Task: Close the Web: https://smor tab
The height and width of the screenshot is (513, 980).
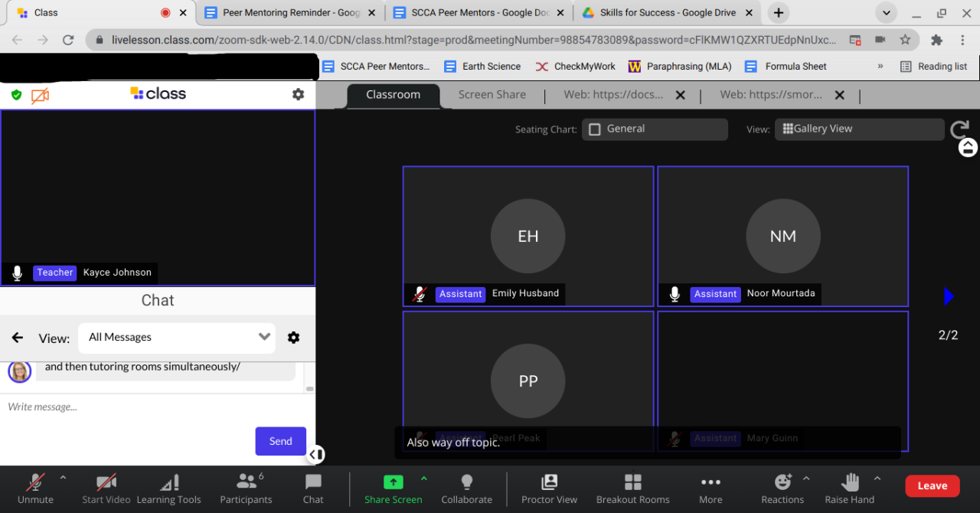Action: 839,96
